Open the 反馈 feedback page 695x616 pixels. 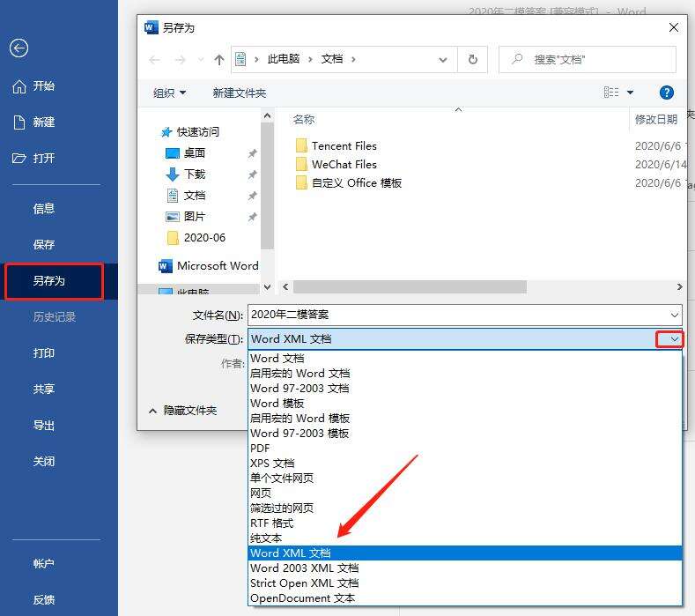[43, 599]
